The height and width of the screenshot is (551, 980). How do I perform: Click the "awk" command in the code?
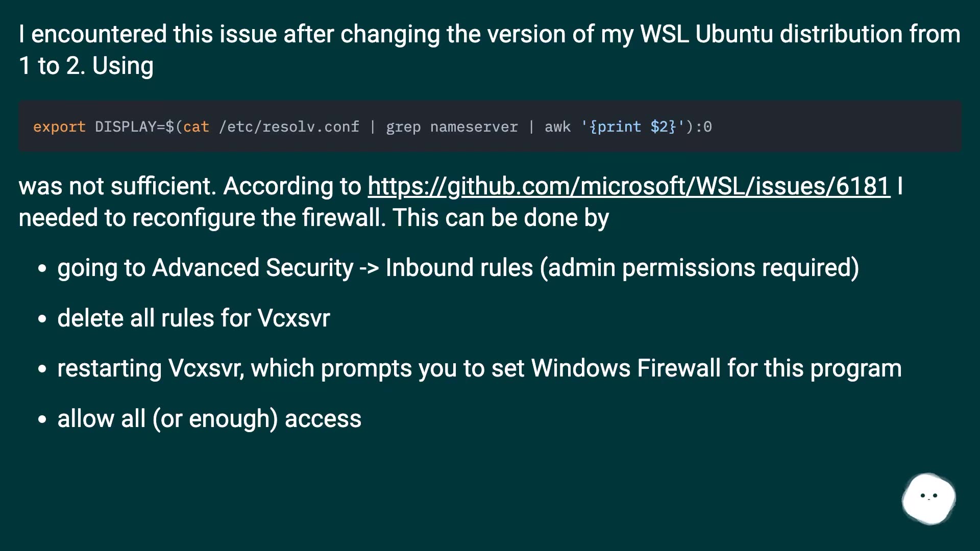[x=557, y=127]
